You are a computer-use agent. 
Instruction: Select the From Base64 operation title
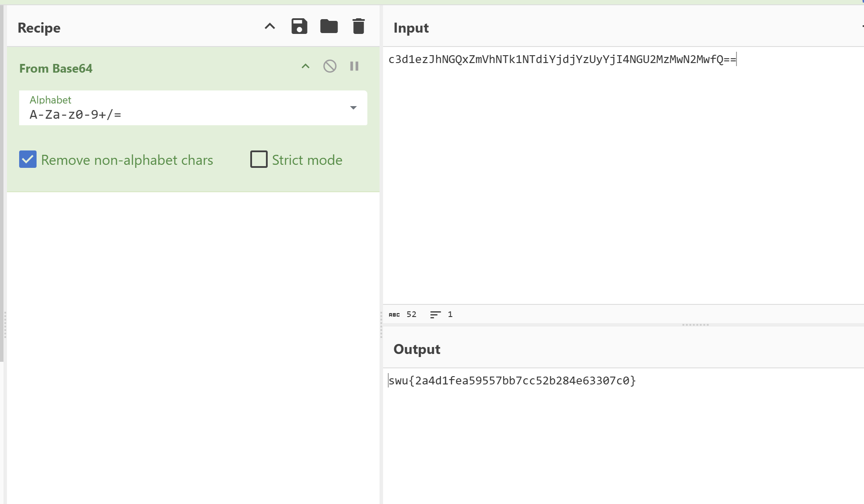pyautogui.click(x=56, y=68)
